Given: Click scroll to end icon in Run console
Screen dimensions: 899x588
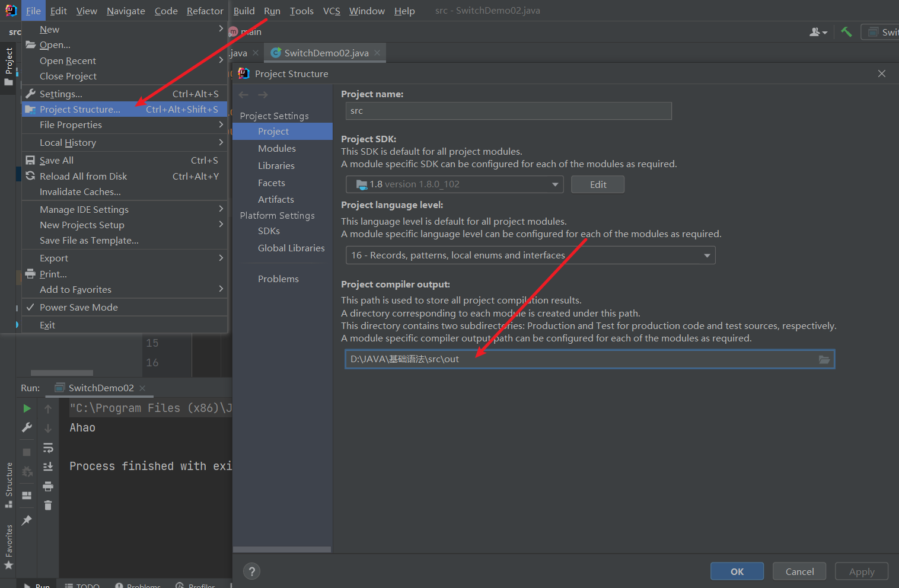Looking at the screenshot, I should [x=48, y=467].
